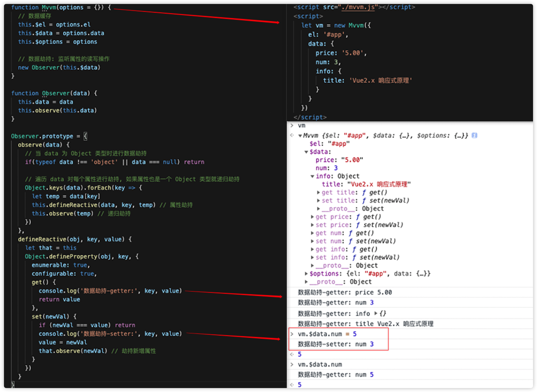This screenshot has width=537, height=392.
Task: Expand the set title setter function
Action: pos(319,200)
